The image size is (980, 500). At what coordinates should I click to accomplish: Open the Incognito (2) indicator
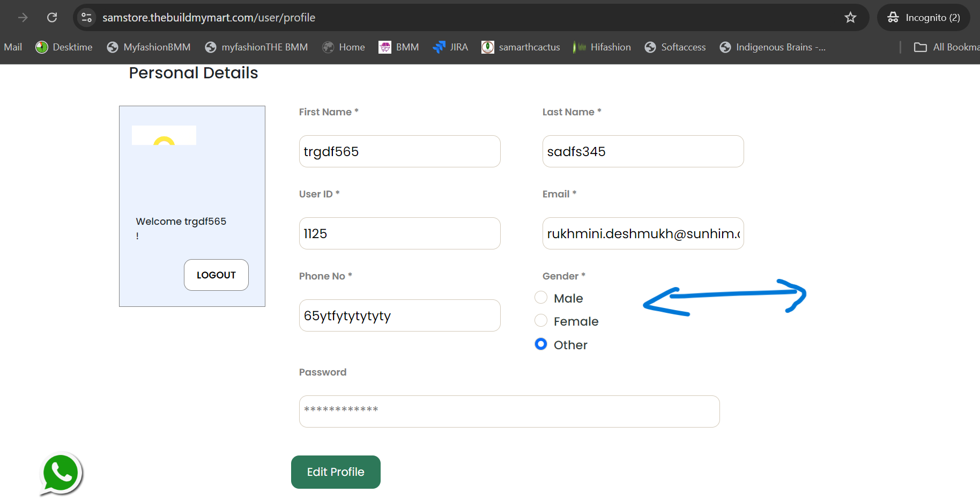pyautogui.click(x=924, y=18)
